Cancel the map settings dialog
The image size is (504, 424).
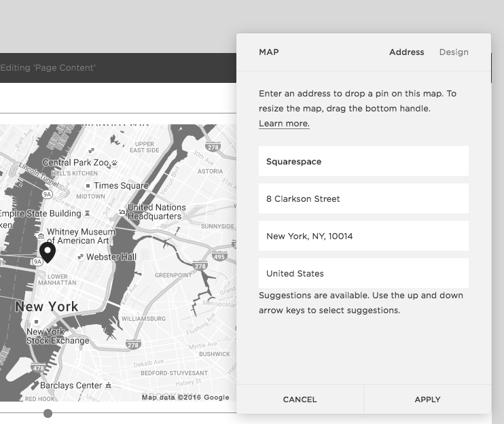(x=300, y=400)
